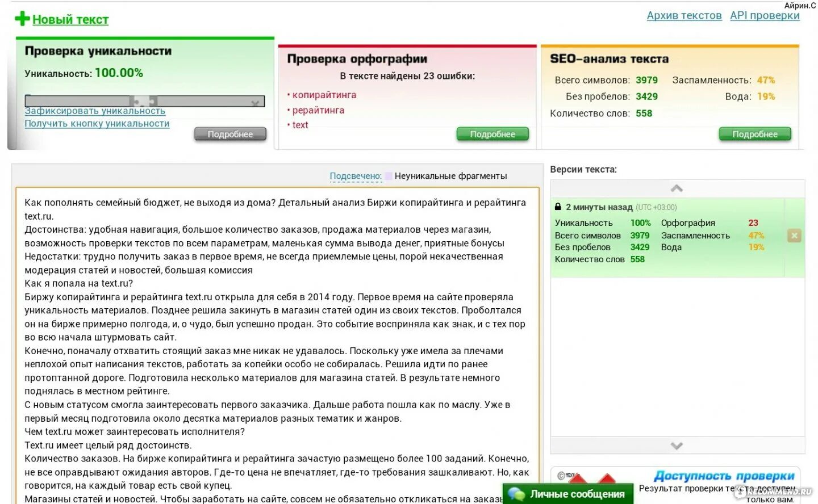
Task: Click the lock icon on the text version
Action: point(558,207)
